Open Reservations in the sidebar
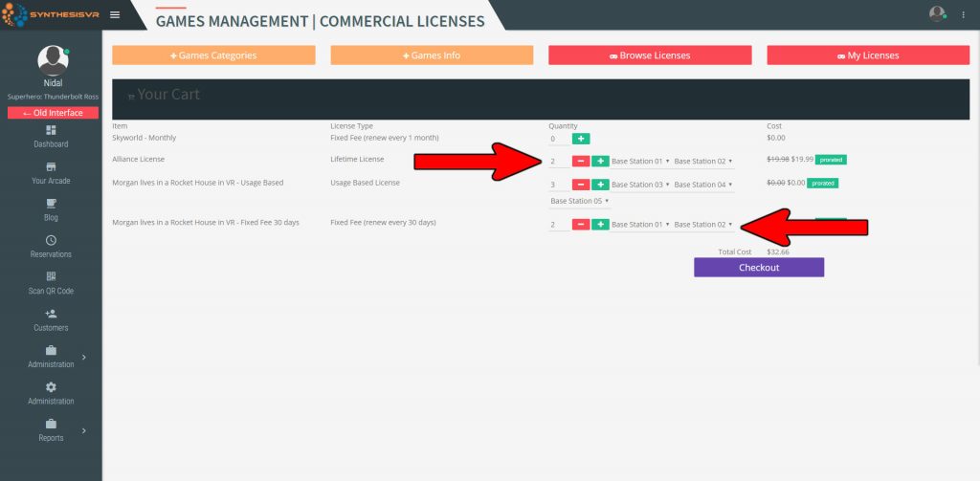 click(52, 247)
